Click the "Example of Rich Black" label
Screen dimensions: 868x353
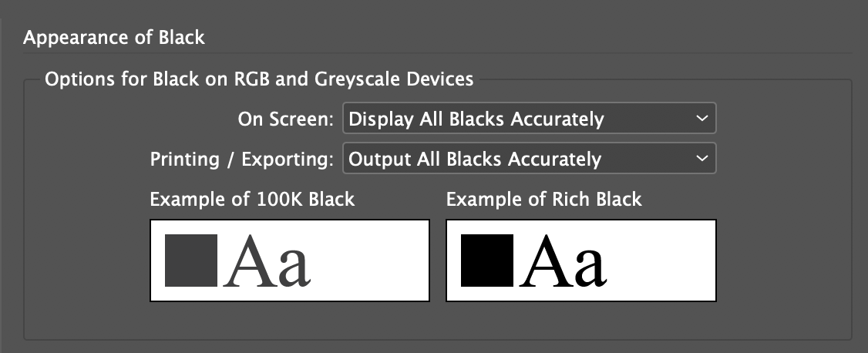(543, 199)
